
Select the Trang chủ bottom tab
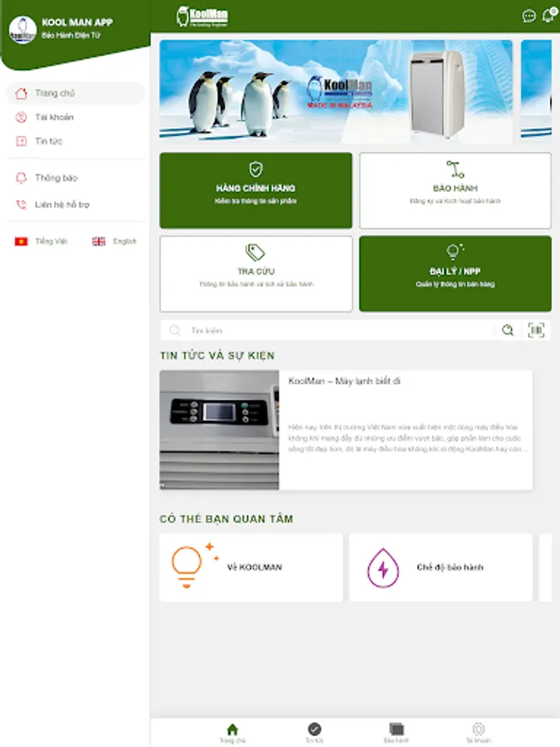click(x=232, y=733)
